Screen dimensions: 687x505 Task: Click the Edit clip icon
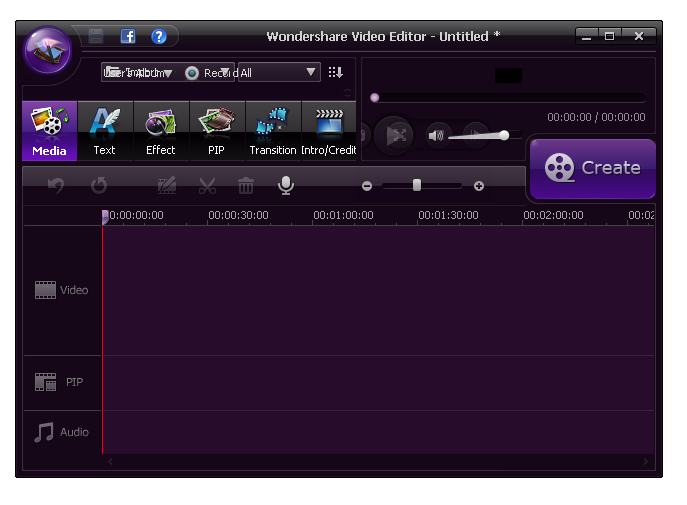click(167, 185)
